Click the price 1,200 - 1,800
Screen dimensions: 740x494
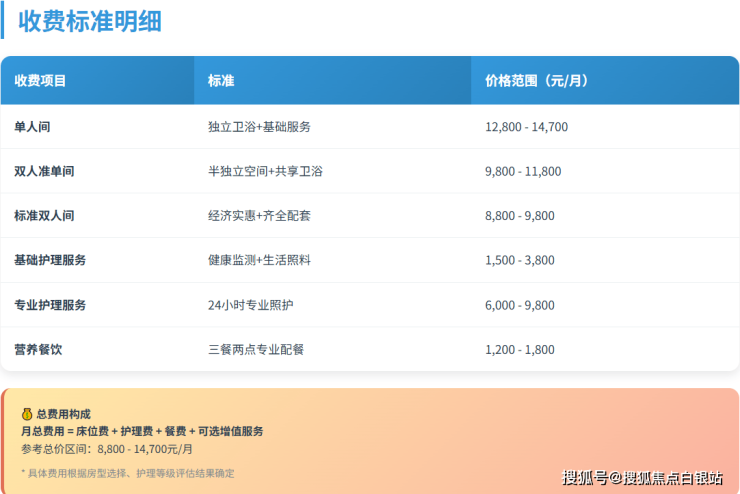coord(520,349)
